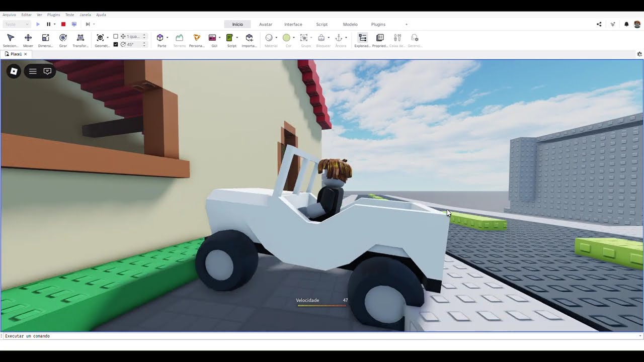Image resolution: width=644 pixels, height=362 pixels.
Task: Toggle the Explorador panel
Action: coord(362,40)
